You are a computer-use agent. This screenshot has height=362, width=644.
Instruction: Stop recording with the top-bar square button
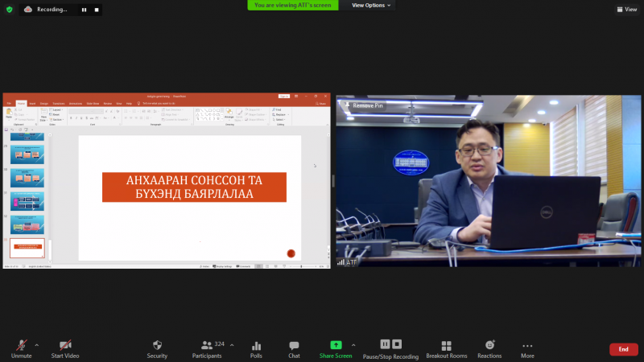click(x=97, y=10)
